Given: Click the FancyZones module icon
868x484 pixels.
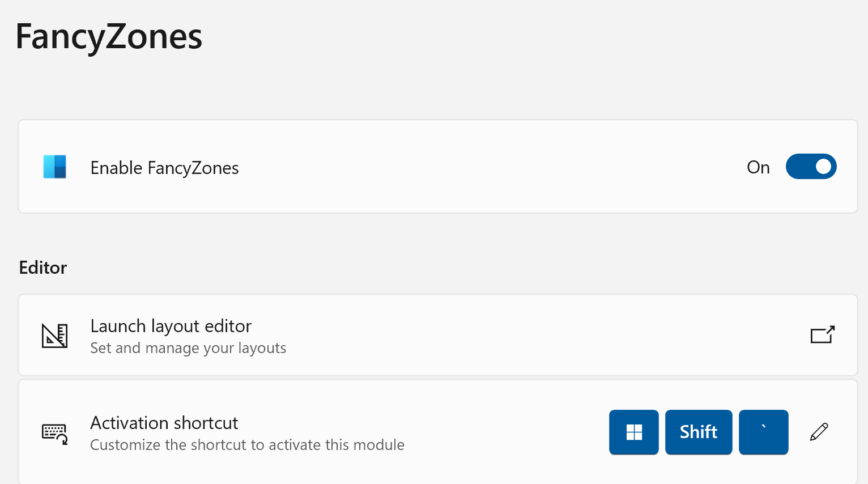Looking at the screenshot, I should pyautogui.click(x=55, y=167).
